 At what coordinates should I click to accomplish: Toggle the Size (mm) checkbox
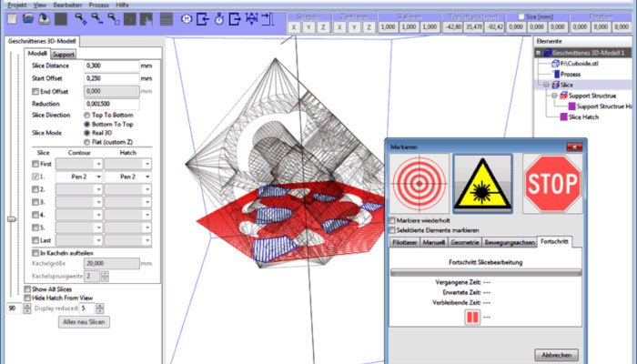click(521, 16)
